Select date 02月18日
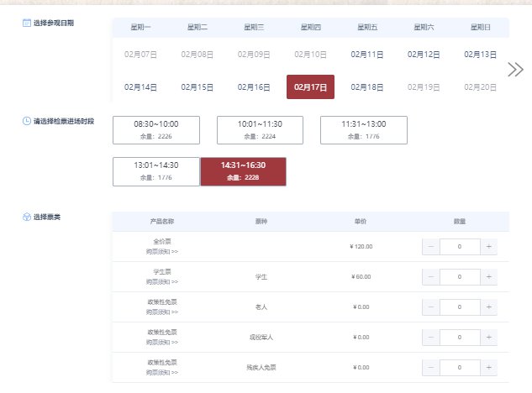Viewport: 532px width, 393px height. (367, 87)
